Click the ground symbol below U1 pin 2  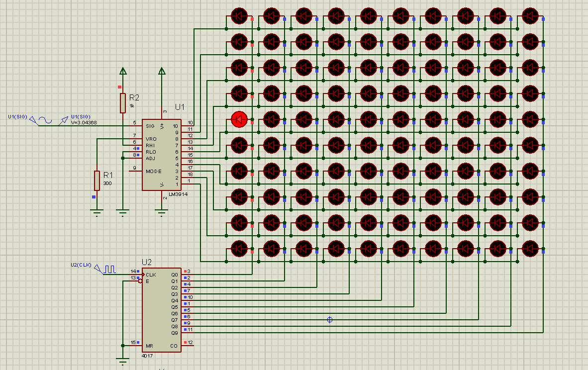[x=162, y=213]
